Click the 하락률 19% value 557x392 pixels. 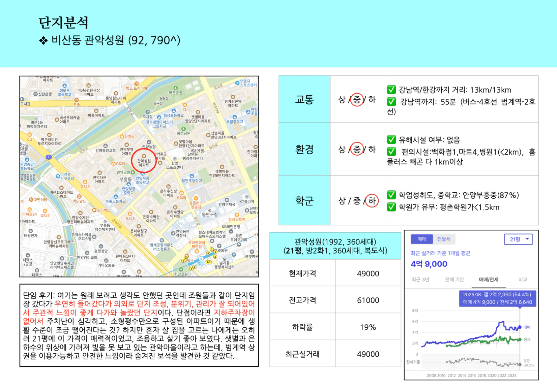pos(368,327)
